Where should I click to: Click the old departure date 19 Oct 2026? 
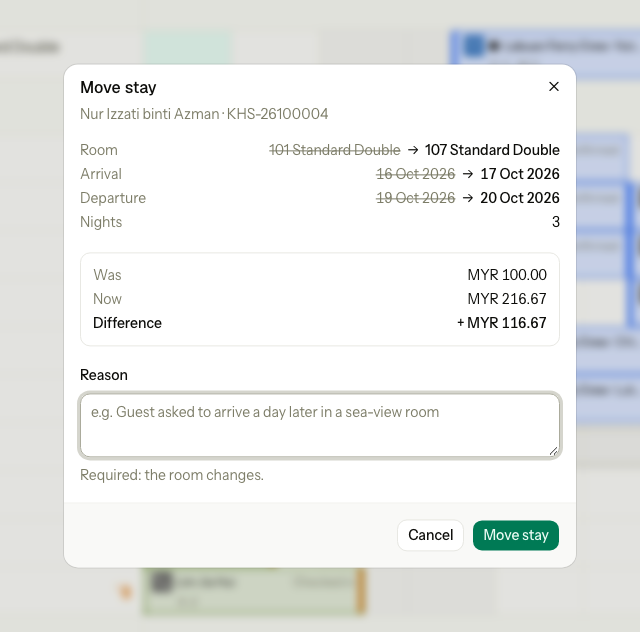pyautogui.click(x=415, y=198)
